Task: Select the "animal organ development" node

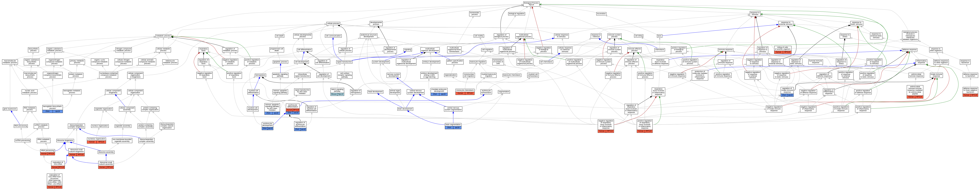Action: coord(395,92)
